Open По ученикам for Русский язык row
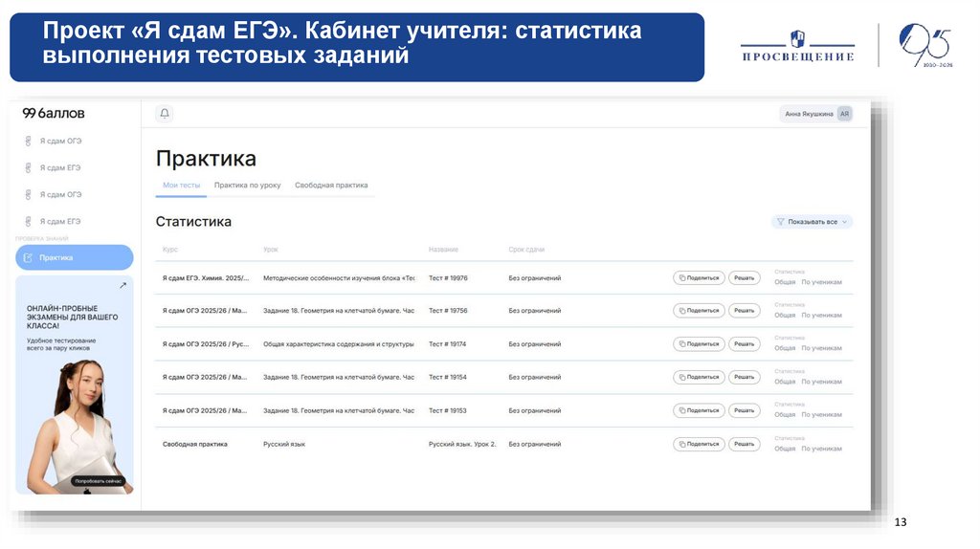The image size is (980, 549). pos(821,450)
